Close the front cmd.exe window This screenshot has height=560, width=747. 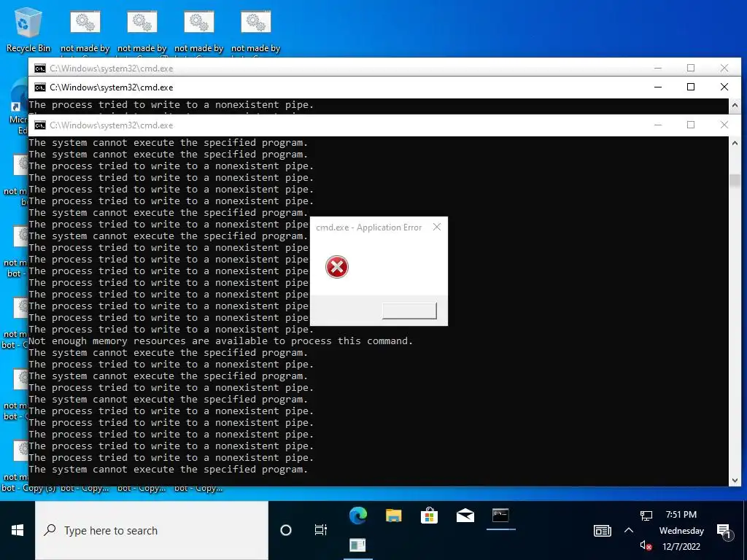tap(724, 125)
